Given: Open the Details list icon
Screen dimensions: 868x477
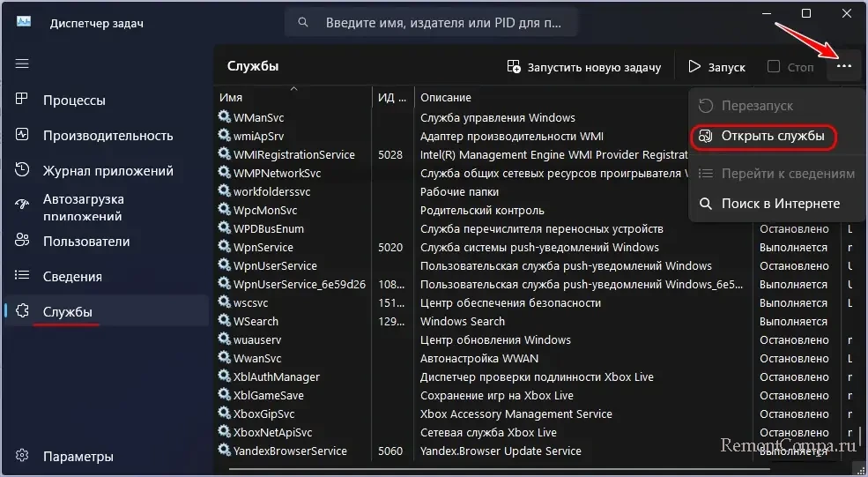Looking at the screenshot, I should tap(23, 276).
